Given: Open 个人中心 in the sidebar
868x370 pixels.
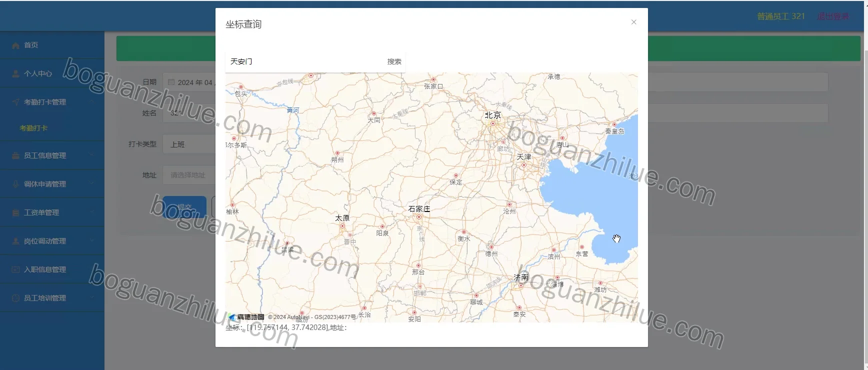Looking at the screenshot, I should coord(52,73).
